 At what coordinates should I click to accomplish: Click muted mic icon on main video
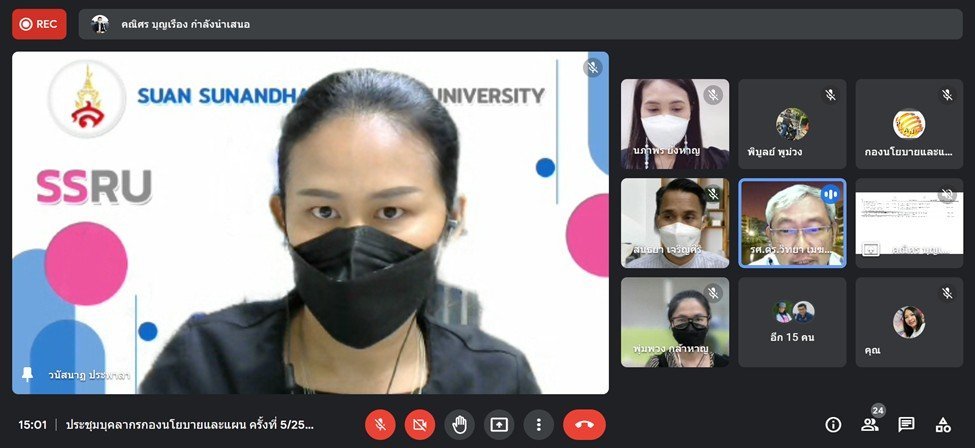tap(592, 68)
